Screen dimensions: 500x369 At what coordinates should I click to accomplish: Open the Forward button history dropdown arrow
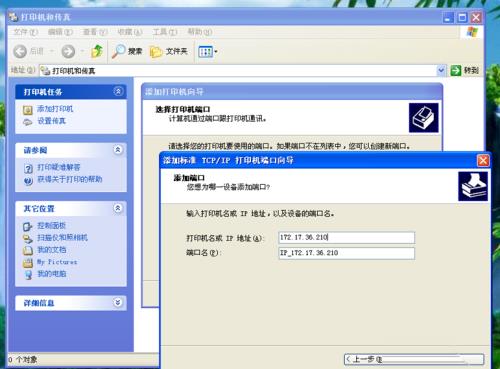82,51
